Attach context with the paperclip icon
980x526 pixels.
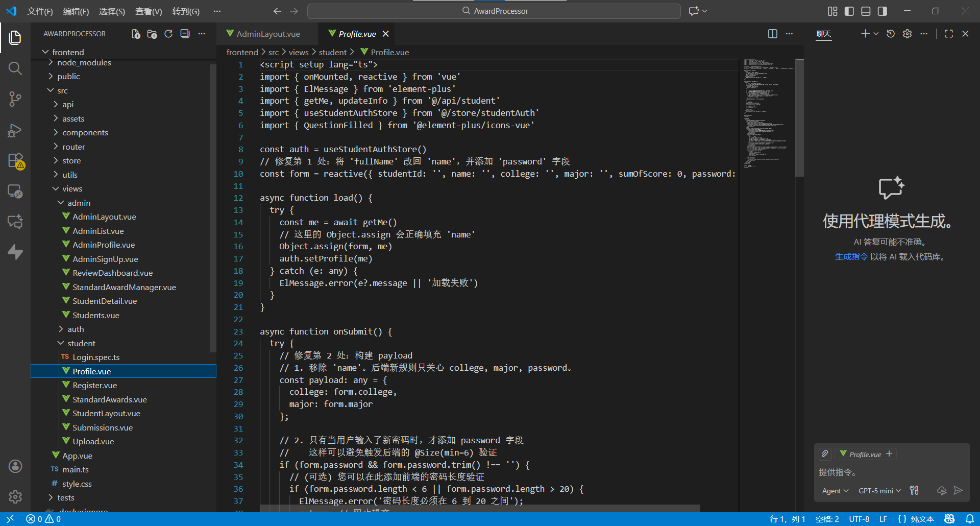pos(825,453)
